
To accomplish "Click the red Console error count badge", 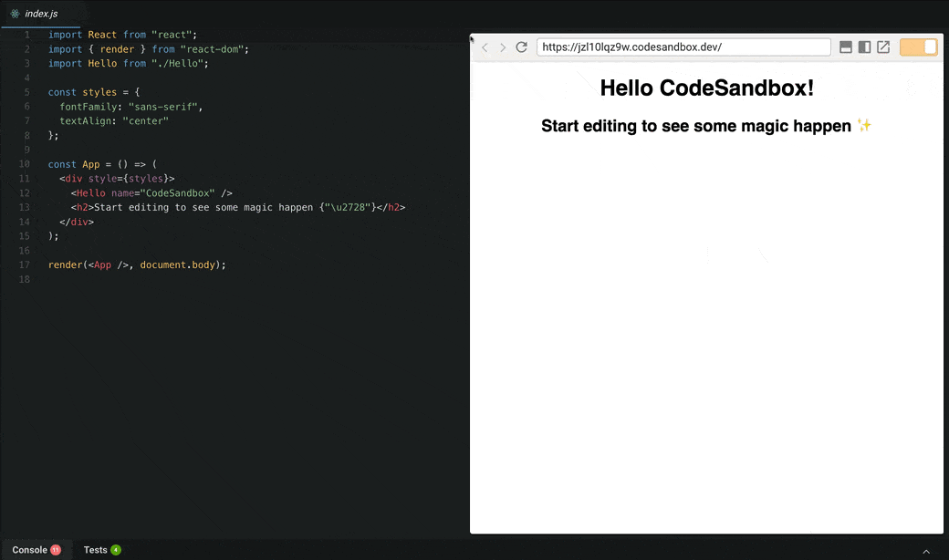I will [57, 550].
